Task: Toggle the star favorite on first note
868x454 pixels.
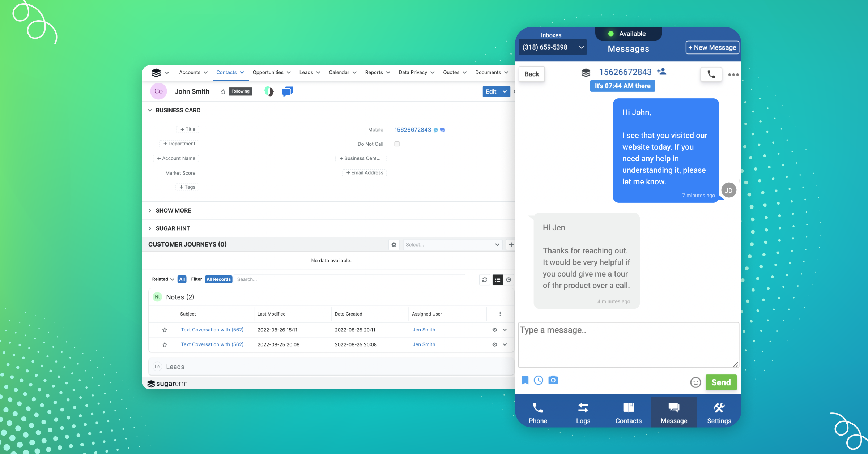Action: (x=165, y=329)
